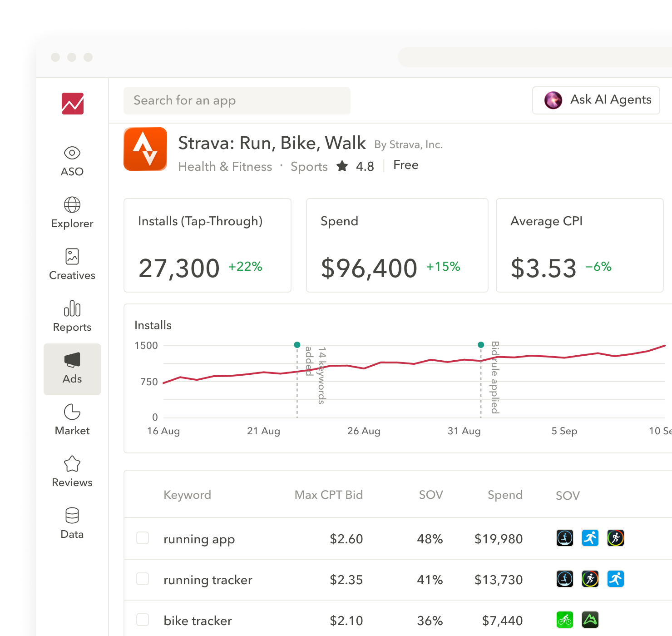672x636 pixels.
Task: Click the Health & Fitness category link
Action: (x=225, y=167)
